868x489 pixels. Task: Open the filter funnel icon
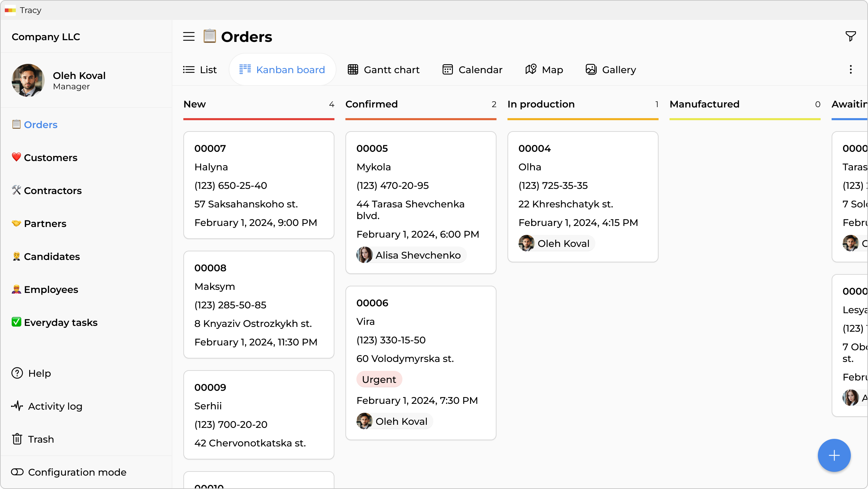pos(850,36)
